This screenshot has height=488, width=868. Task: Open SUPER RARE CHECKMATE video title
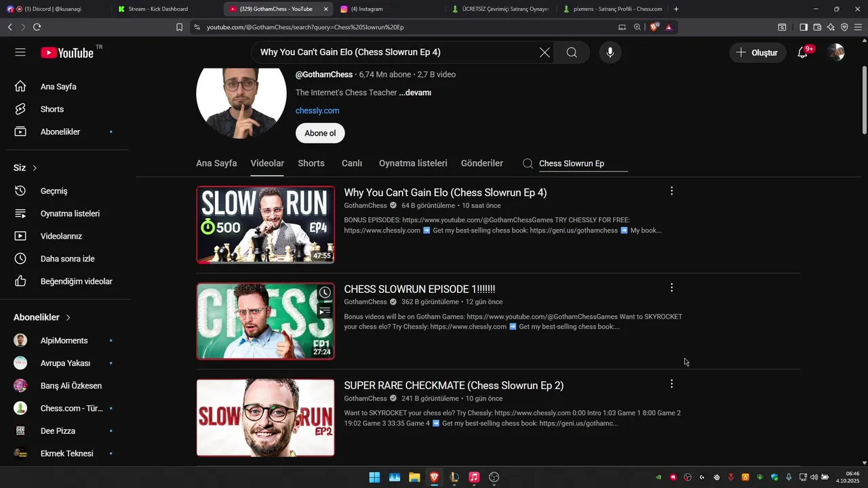(x=454, y=386)
